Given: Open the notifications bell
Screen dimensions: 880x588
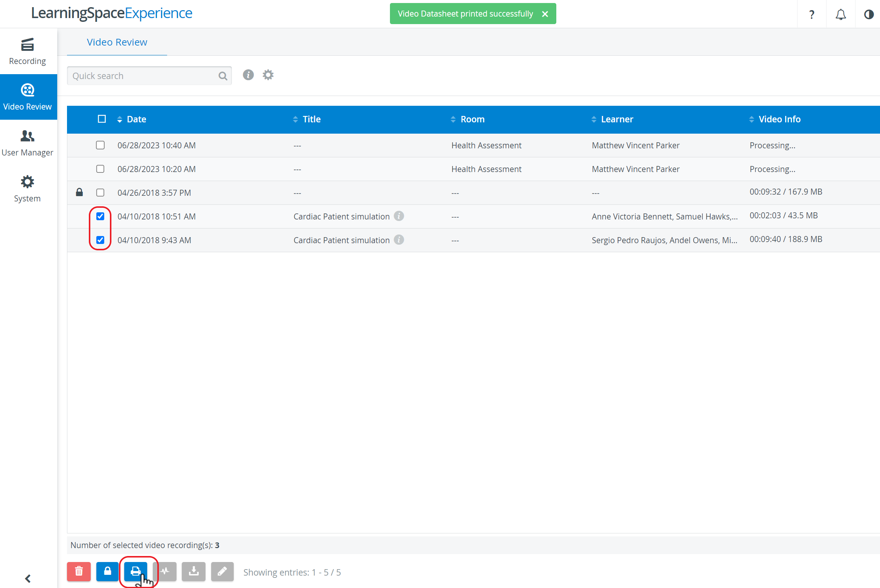Looking at the screenshot, I should tap(840, 14).
